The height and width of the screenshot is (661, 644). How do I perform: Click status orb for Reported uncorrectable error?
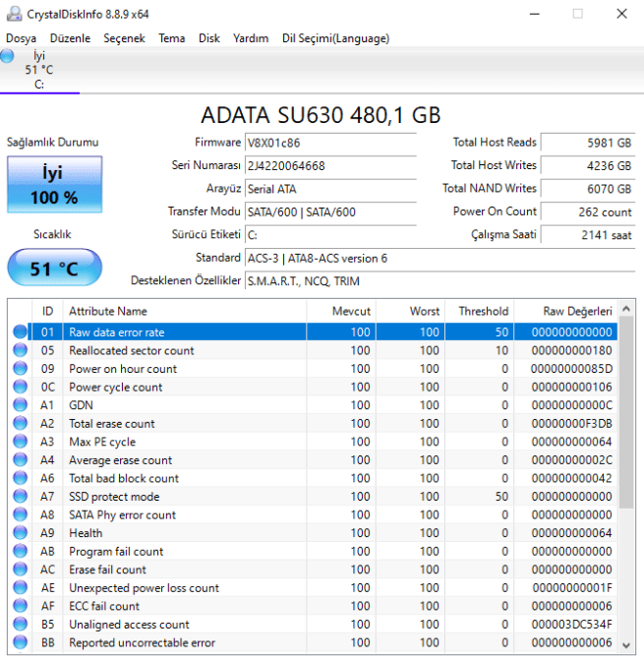click(x=20, y=642)
